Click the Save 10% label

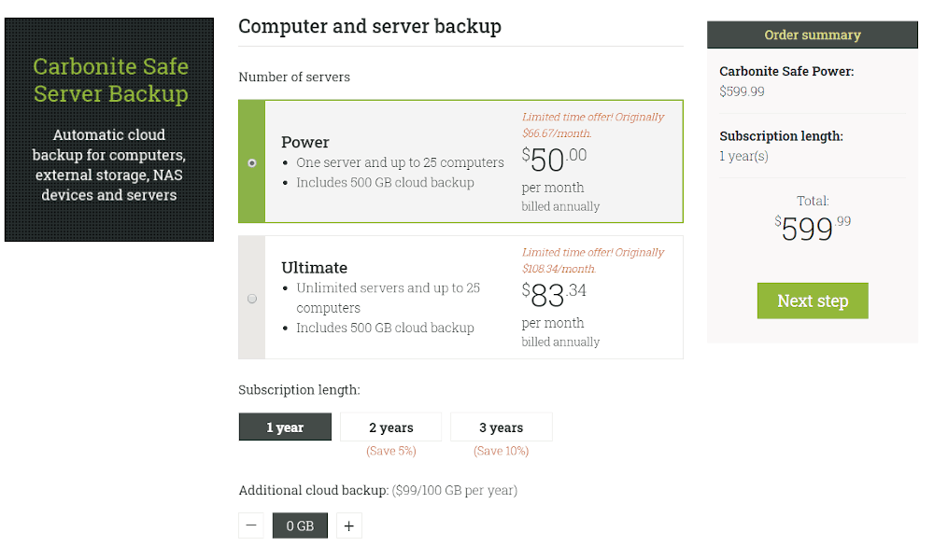point(501,451)
